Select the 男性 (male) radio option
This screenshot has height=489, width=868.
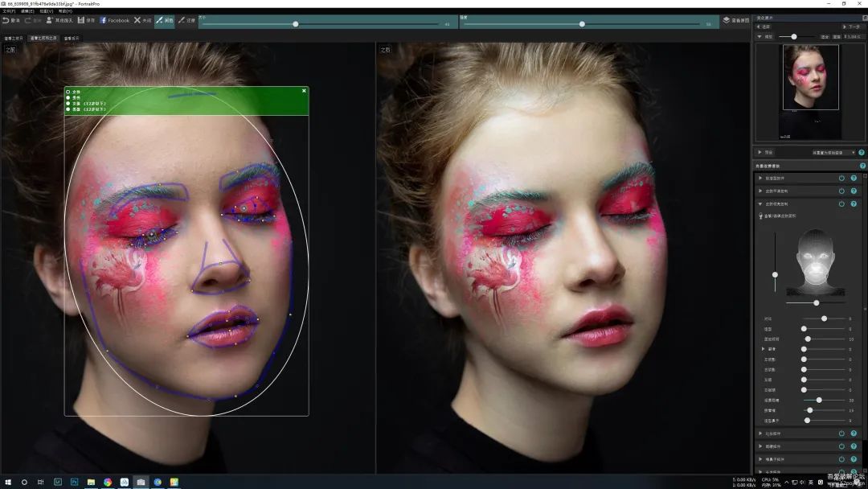tap(68, 97)
